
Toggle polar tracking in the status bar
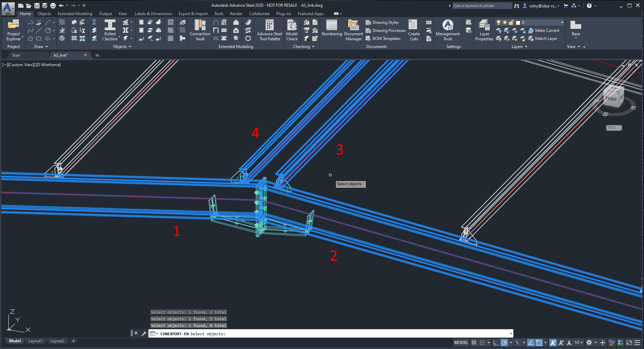[504, 343]
